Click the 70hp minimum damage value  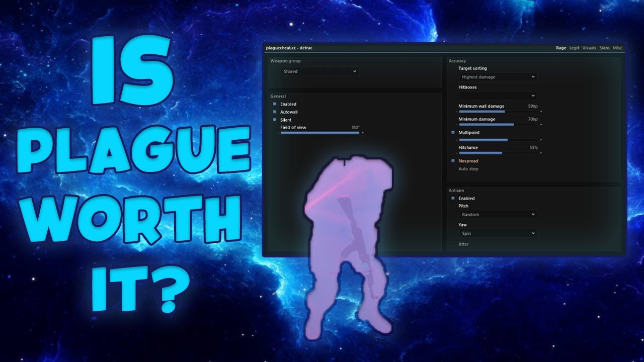click(533, 119)
